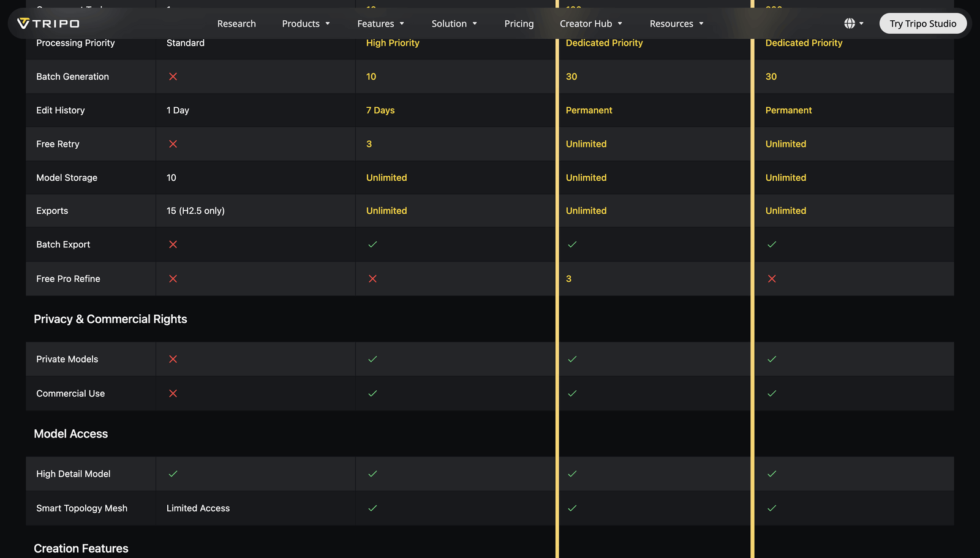The height and width of the screenshot is (558, 980).
Task: Click Private Models checkmark in last column
Action: [x=772, y=359]
